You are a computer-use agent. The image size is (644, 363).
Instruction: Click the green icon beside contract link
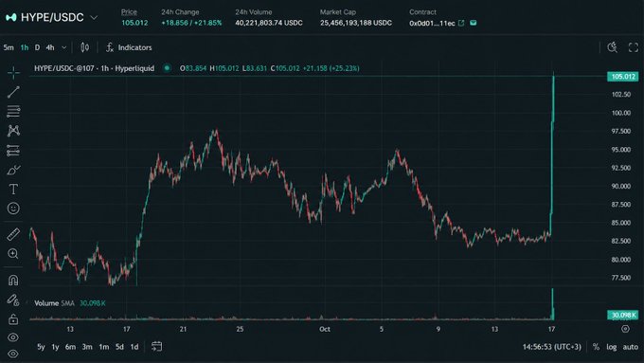click(474, 23)
